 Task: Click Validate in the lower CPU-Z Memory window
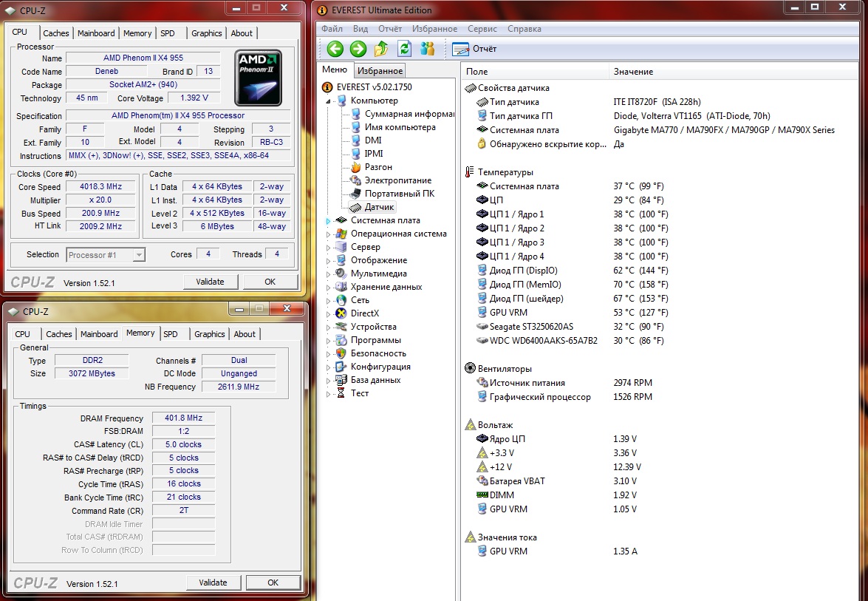(213, 583)
